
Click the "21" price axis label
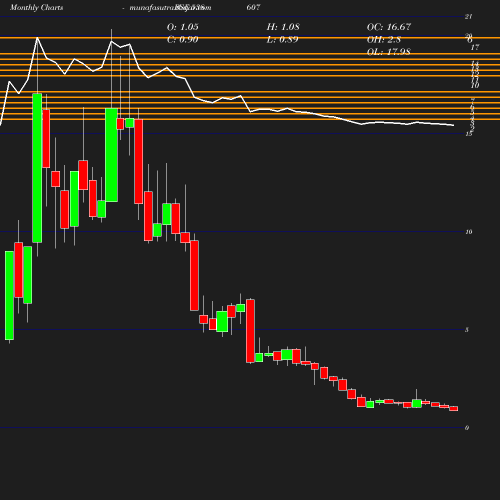(468, 16)
